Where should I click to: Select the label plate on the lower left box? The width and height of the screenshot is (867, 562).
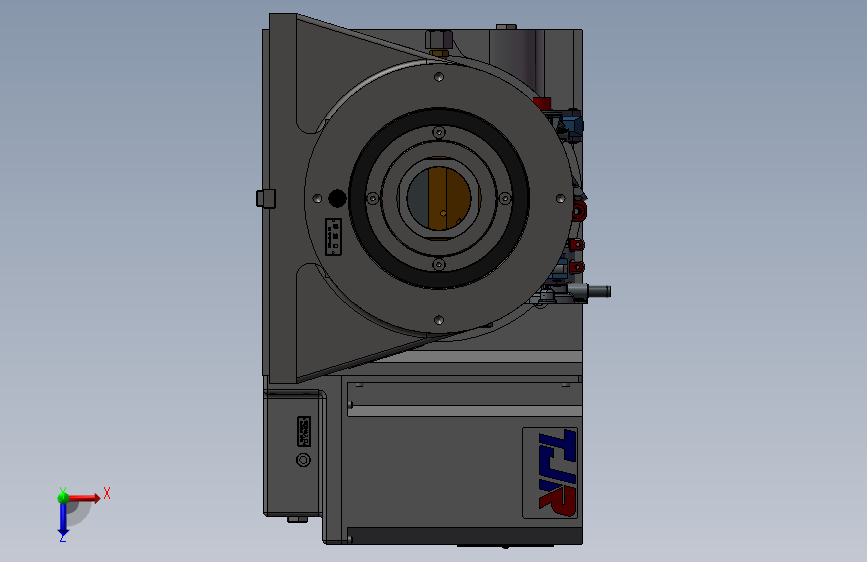(304, 431)
